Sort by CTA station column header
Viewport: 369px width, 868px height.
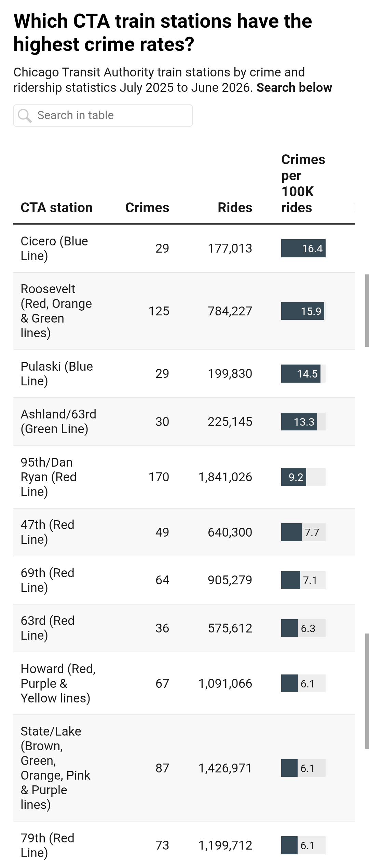tap(57, 208)
